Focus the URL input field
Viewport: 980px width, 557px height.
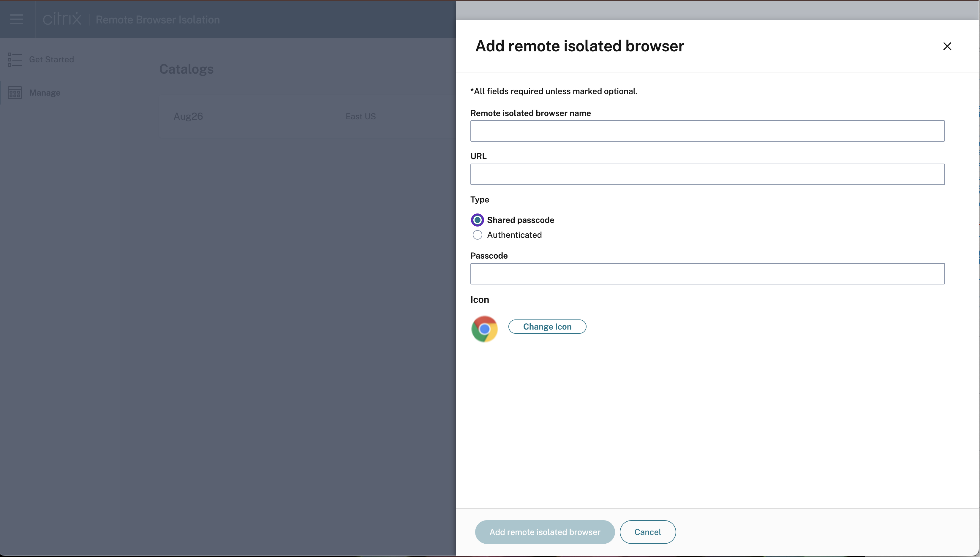(707, 175)
